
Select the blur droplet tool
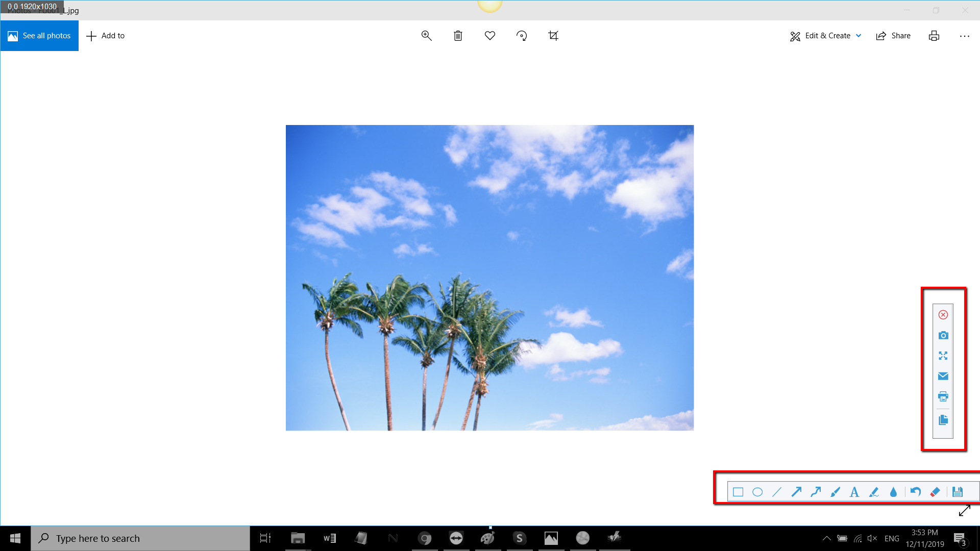894,492
